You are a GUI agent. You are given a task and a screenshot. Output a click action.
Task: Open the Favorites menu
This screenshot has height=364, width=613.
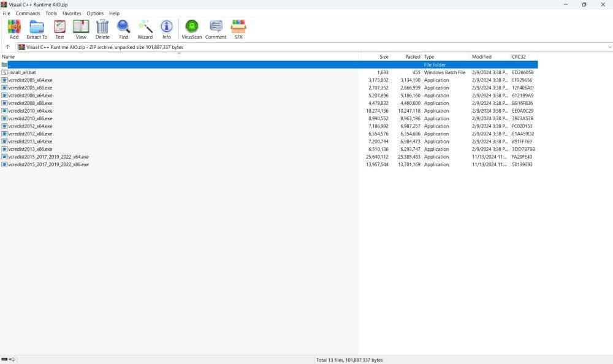pyautogui.click(x=71, y=13)
